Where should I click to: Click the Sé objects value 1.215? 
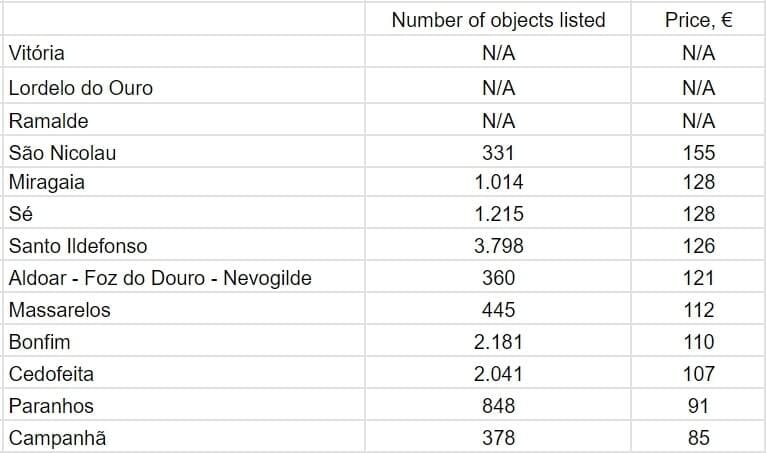point(498,214)
